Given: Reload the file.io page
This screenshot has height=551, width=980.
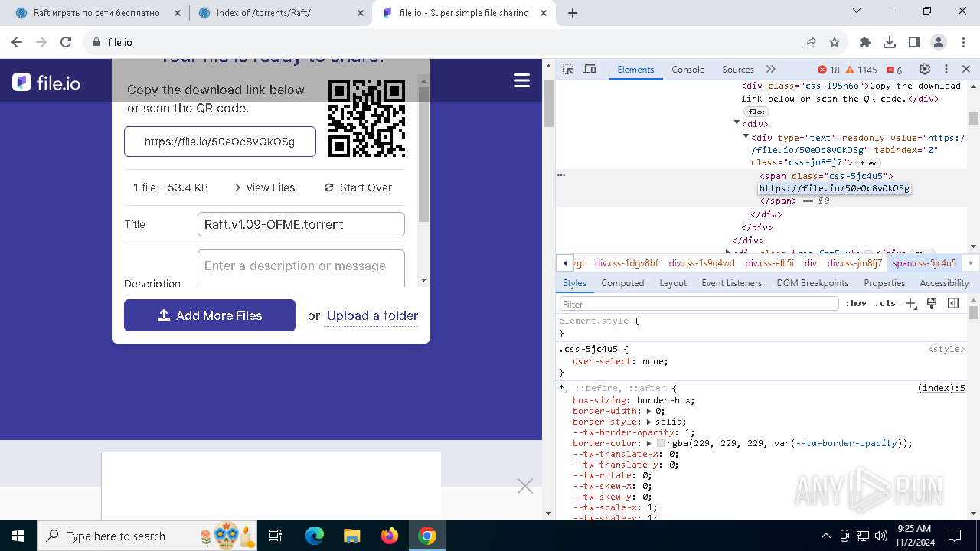Looking at the screenshot, I should (x=66, y=42).
